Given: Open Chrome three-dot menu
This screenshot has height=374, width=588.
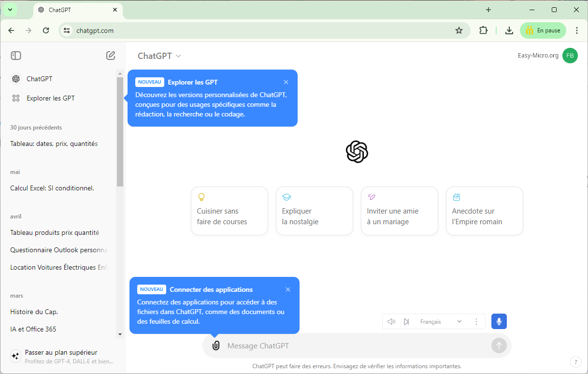Looking at the screenshot, I should pos(577,30).
